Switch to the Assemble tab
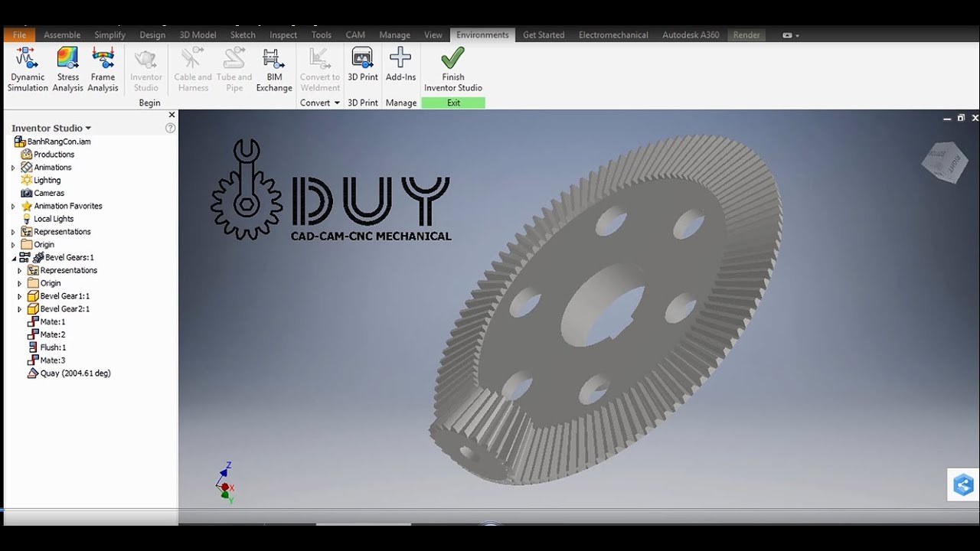The height and width of the screenshot is (551, 980). click(x=62, y=34)
